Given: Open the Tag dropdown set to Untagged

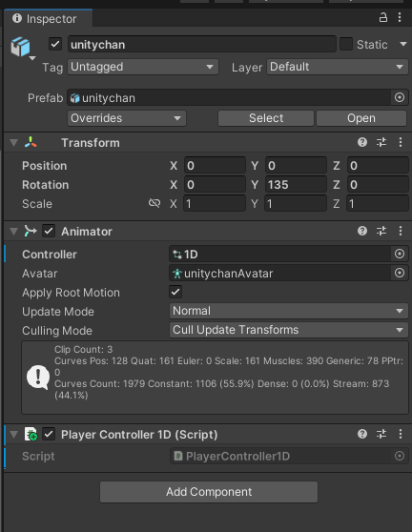Looking at the screenshot, I should click(143, 67).
